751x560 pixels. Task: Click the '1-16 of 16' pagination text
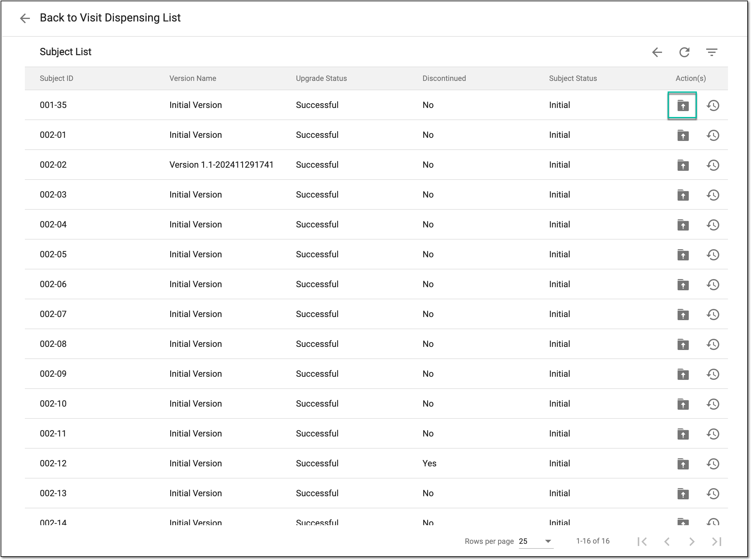[592, 541]
